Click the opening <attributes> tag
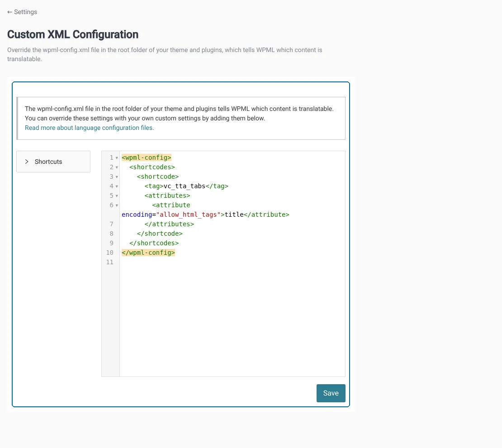502x448 pixels. (x=167, y=195)
